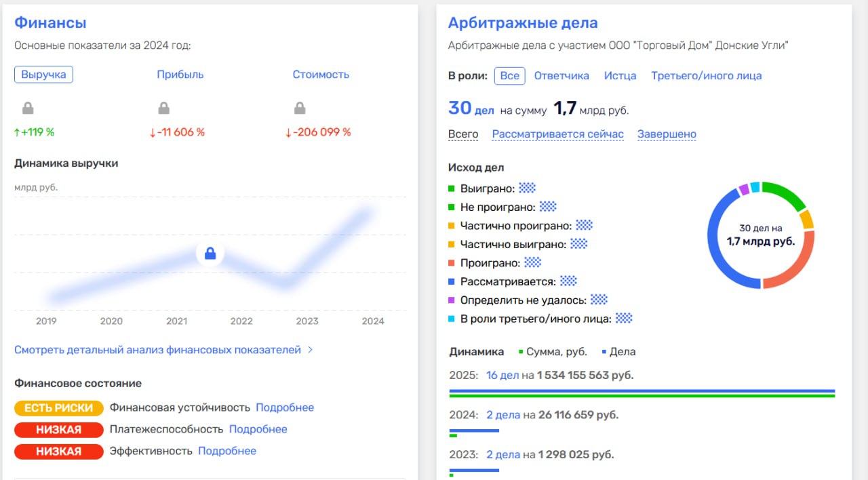The width and height of the screenshot is (868, 480).
Task: Open the 16 дел link for 2025
Action: coord(502,375)
